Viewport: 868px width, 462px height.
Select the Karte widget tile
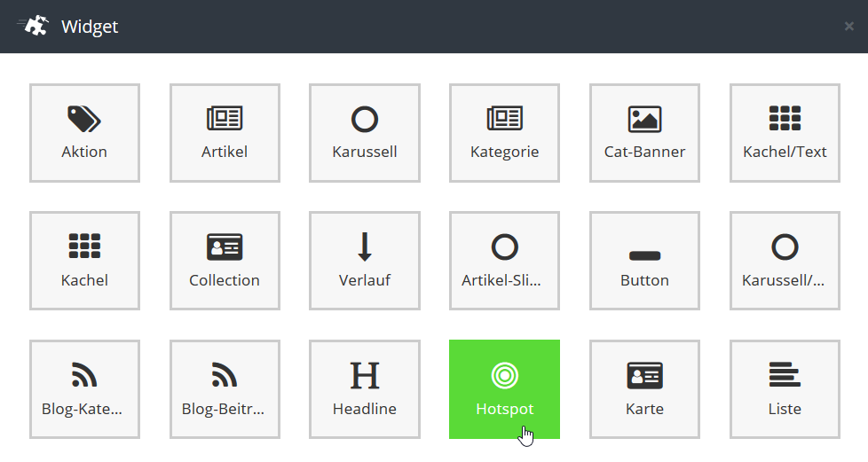[645, 389]
